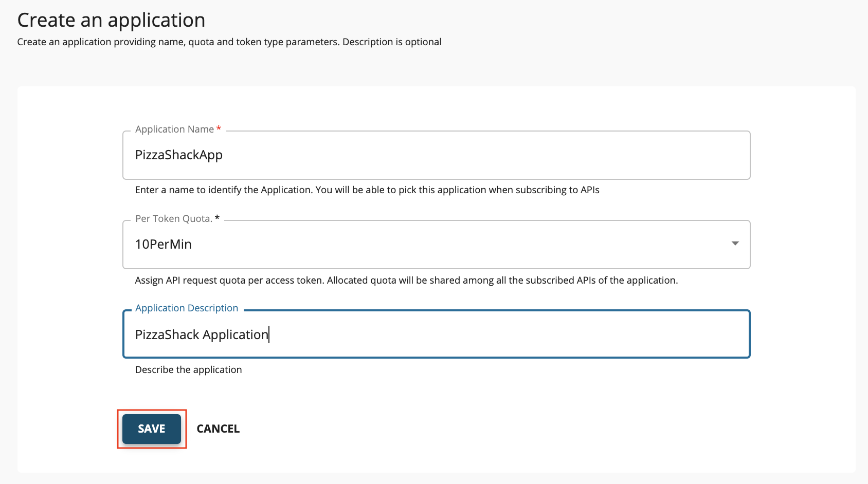Image resolution: width=868 pixels, height=484 pixels.
Task: Click the page subtitle mentioning optional description
Action: (229, 42)
